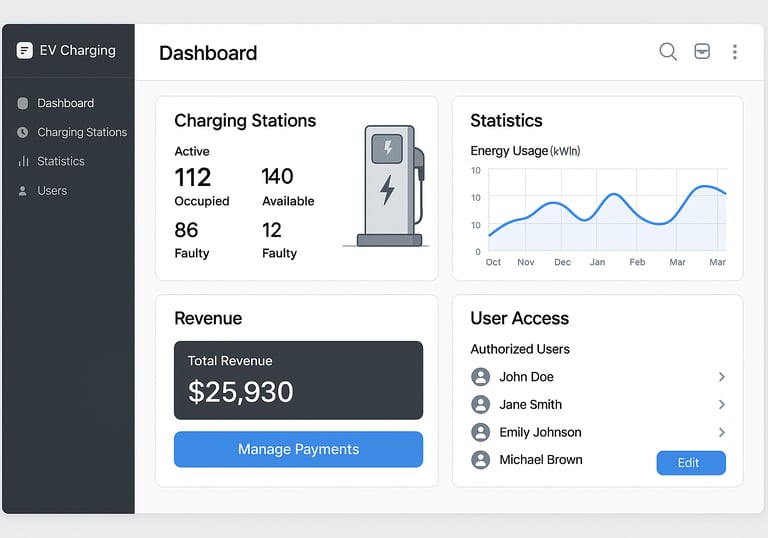Click the charging station pump illustration

coord(391,186)
